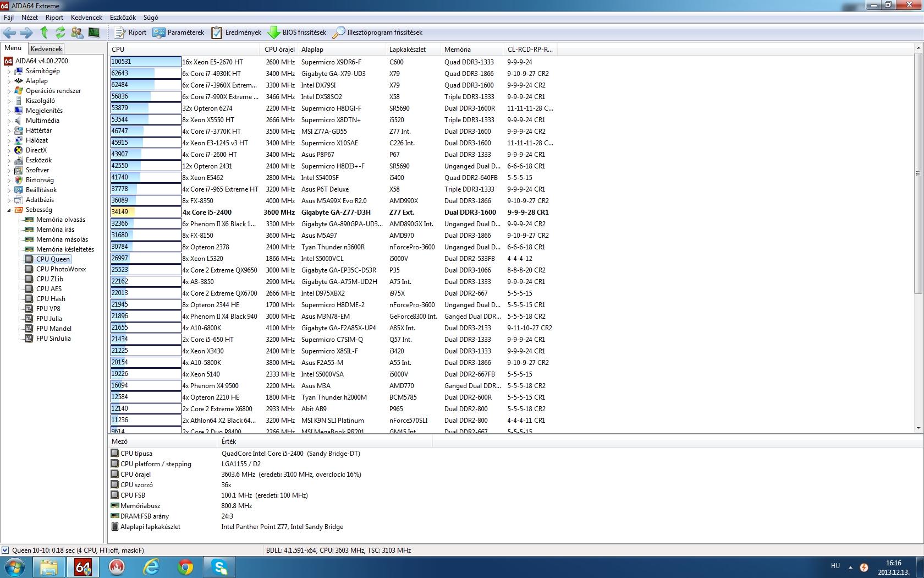Open the Kedvencek menu

(86, 18)
